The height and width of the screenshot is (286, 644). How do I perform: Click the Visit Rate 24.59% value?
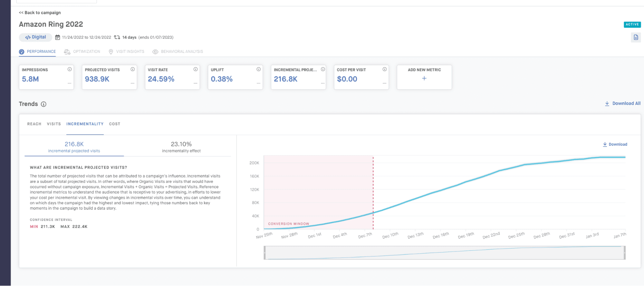click(161, 79)
